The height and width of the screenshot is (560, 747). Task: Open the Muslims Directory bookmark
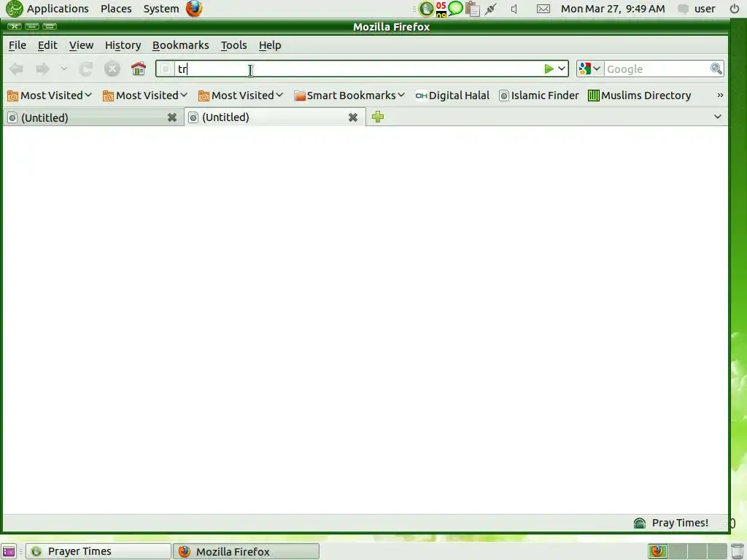[x=639, y=96]
